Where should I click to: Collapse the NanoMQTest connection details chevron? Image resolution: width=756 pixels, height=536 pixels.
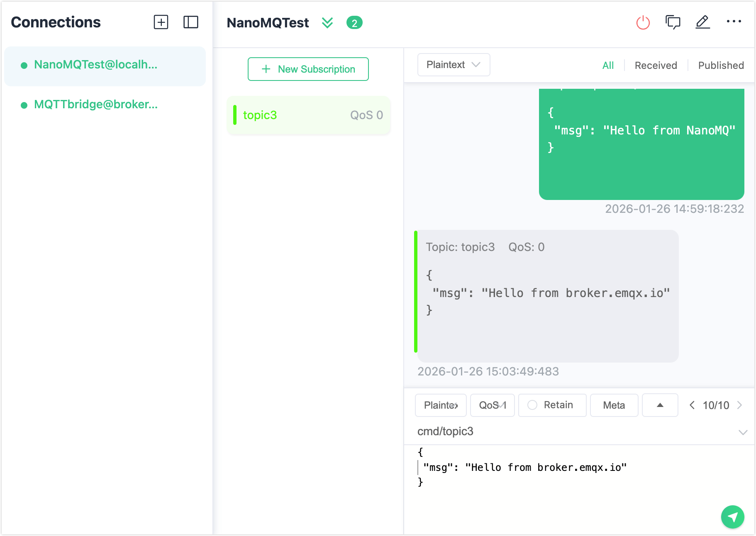click(x=327, y=23)
